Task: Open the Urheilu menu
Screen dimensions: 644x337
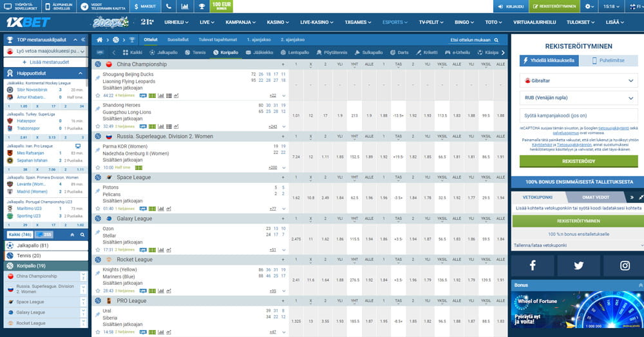Action: (176, 22)
